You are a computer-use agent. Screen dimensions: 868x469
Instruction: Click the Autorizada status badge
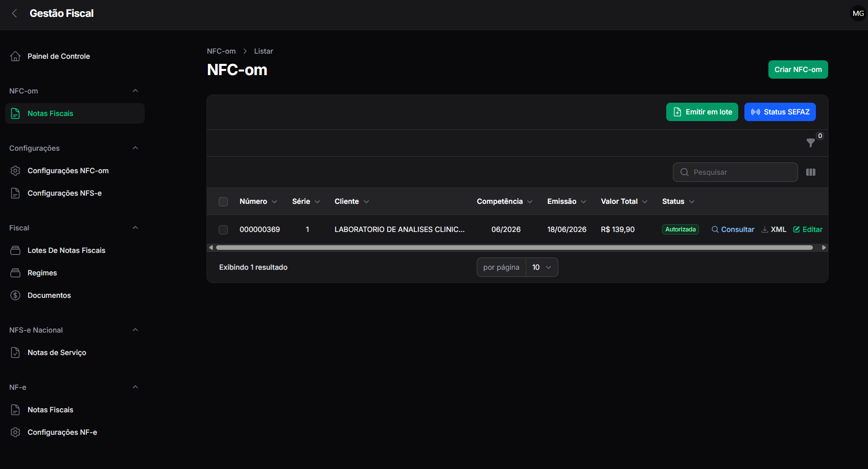(681, 229)
